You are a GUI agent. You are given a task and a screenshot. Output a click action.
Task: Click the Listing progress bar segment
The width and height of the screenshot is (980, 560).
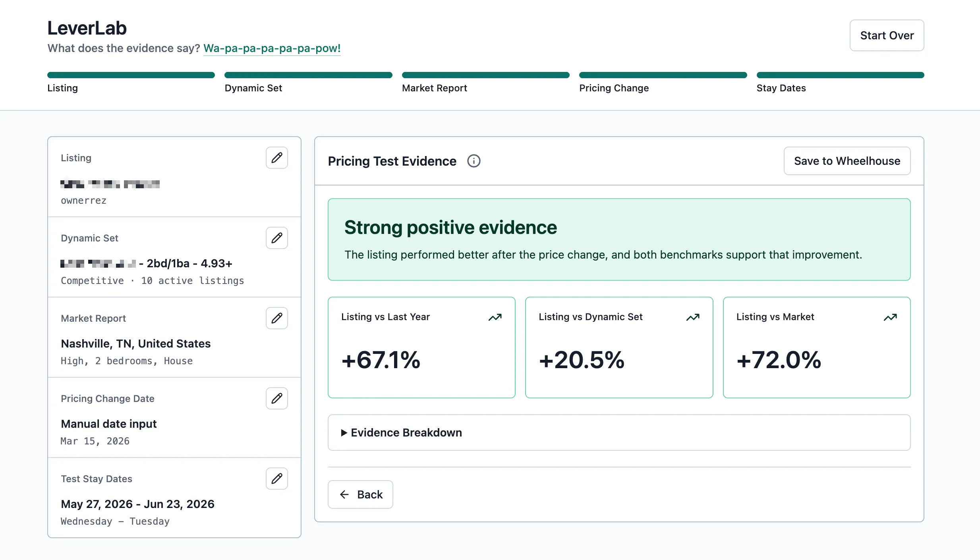tap(131, 75)
